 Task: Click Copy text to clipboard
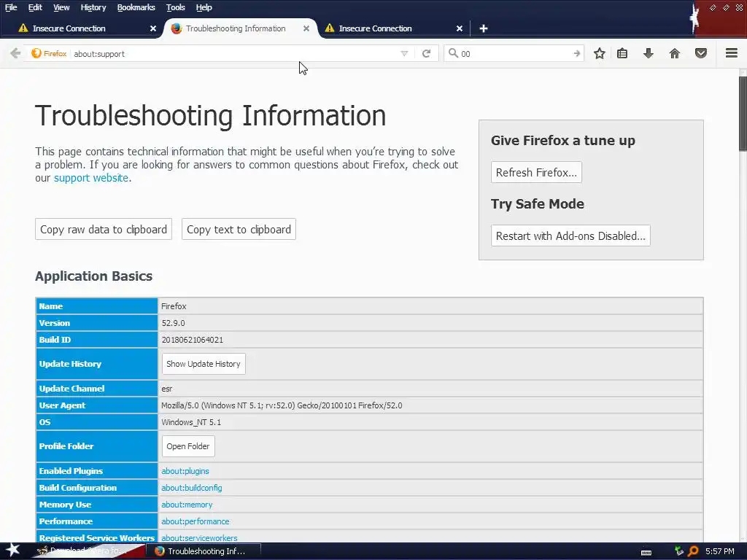pyautogui.click(x=239, y=230)
